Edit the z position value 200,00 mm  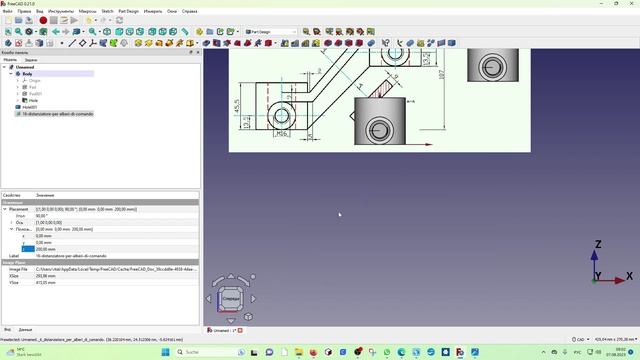pos(117,249)
